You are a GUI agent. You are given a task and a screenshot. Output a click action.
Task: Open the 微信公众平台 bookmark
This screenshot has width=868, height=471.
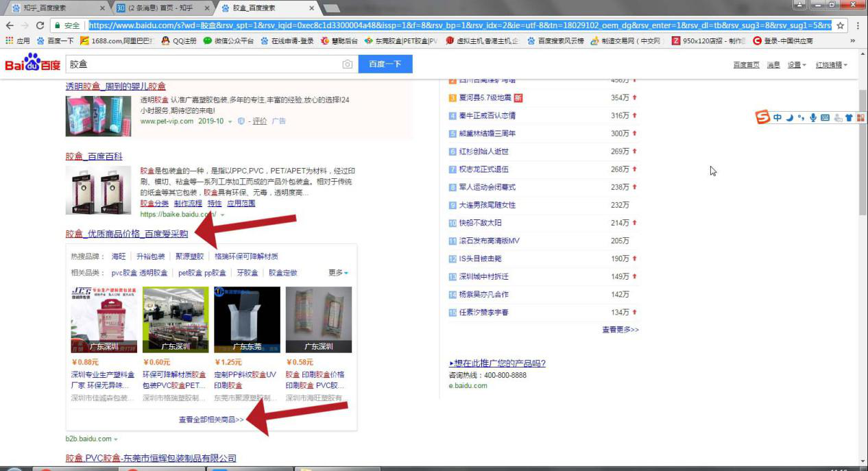point(228,40)
